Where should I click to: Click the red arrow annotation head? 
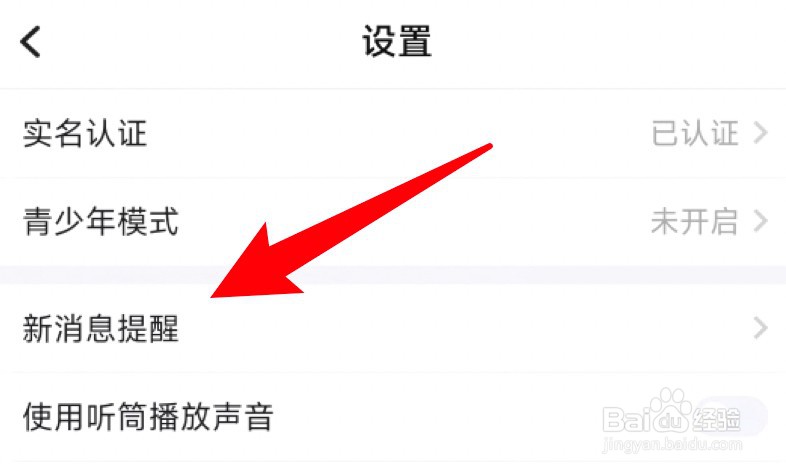click(256, 271)
